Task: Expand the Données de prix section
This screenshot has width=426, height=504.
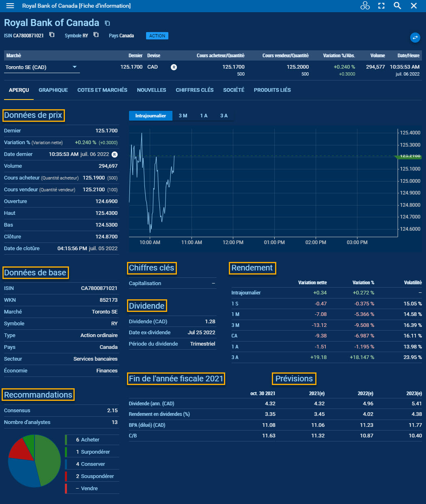Action: [33, 115]
